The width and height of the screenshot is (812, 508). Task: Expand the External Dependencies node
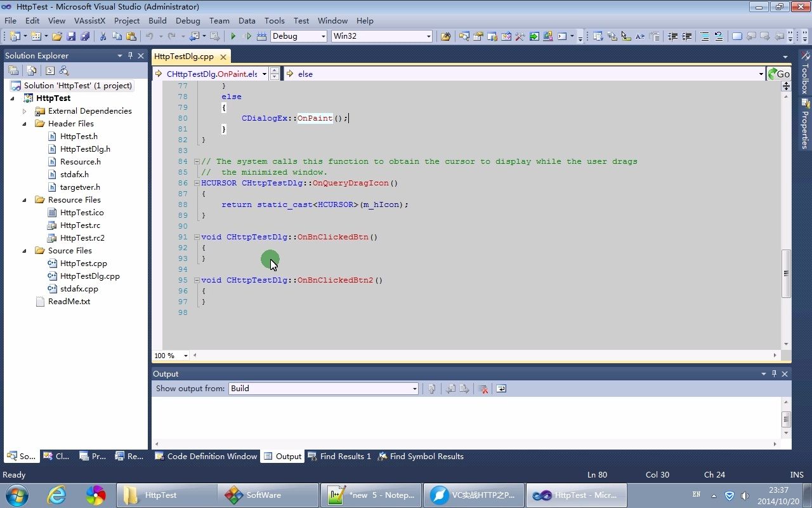coord(24,111)
